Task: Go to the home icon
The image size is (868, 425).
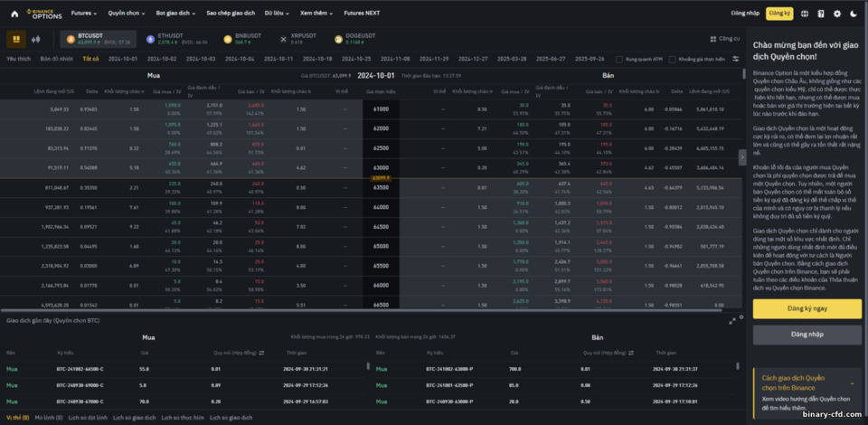Action: pos(14,14)
